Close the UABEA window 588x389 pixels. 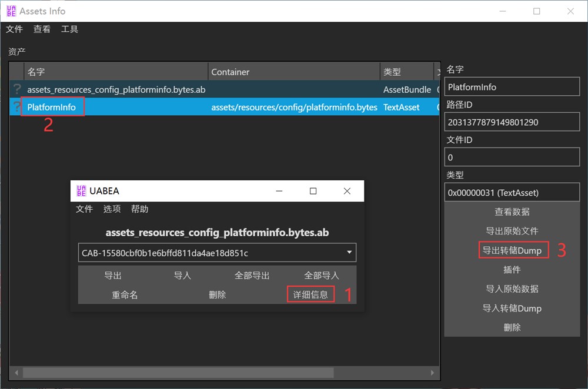click(x=348, y=191)
